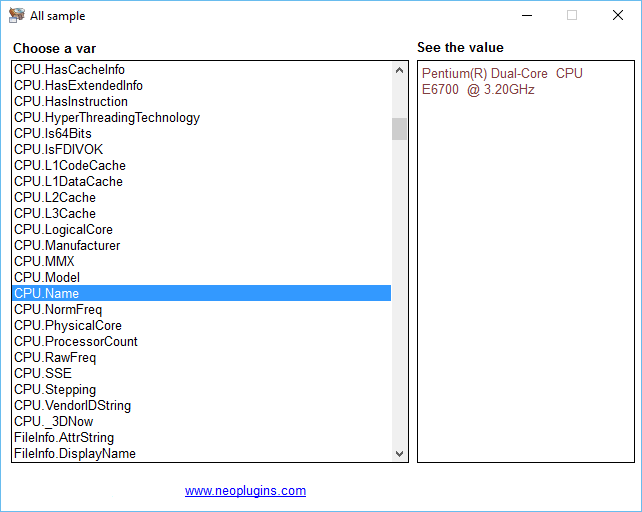Click the list scrollbar down arrow
Screen dimensions: 642x512
(x=400, y=453)
